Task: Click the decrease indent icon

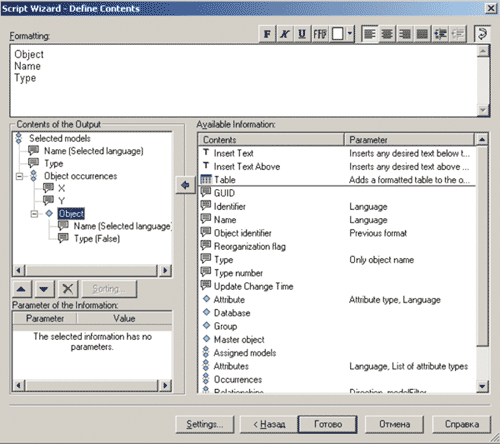Action: [x=458, y=34]
